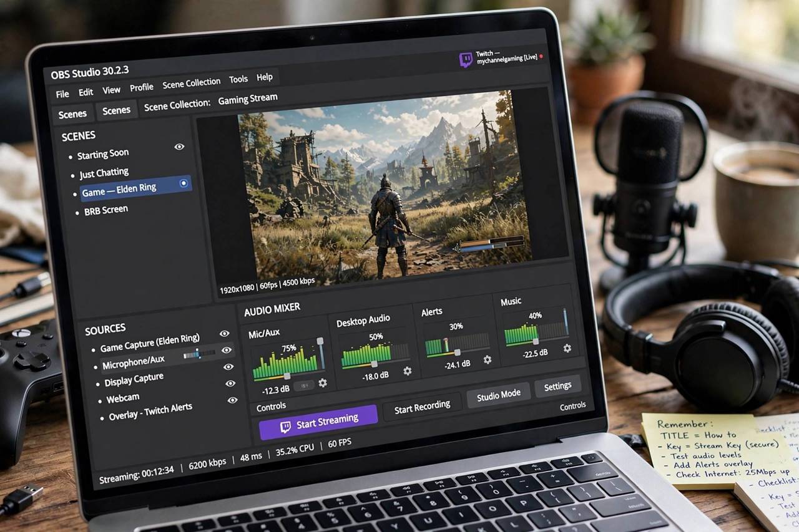799x532 pixels.
Task: Select the Overlay - Twitch Alerts source
Action: pyautogui.click(x=150, y=412)
